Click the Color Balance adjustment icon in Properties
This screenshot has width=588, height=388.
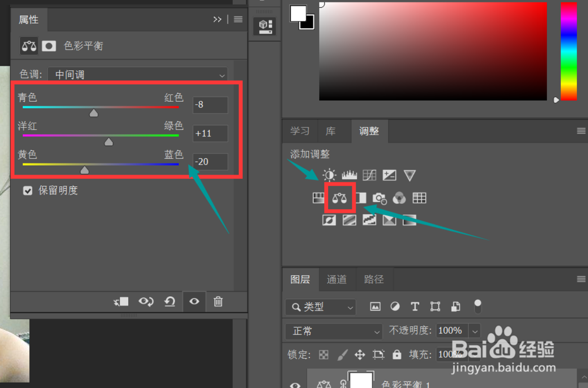coord(29,46)
